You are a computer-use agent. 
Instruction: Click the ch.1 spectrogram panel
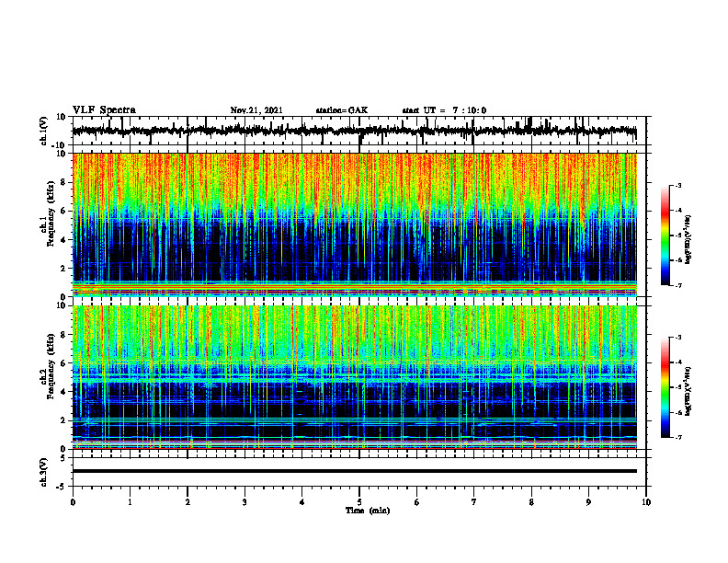pos(354,224)
